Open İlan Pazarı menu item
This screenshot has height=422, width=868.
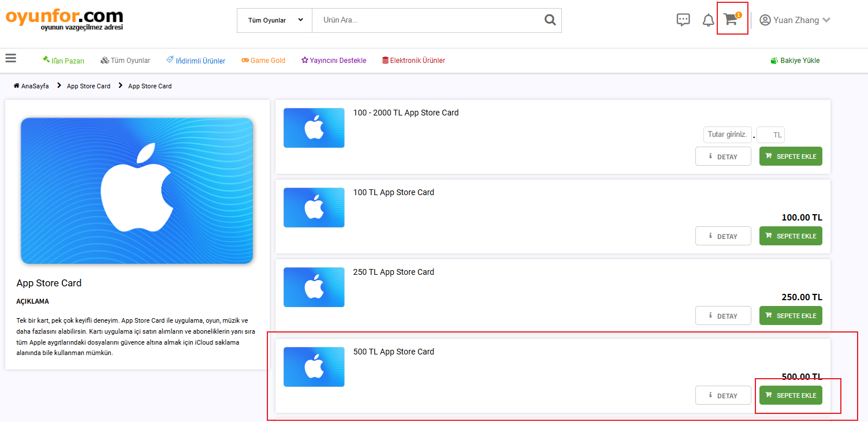coord(64,60)
